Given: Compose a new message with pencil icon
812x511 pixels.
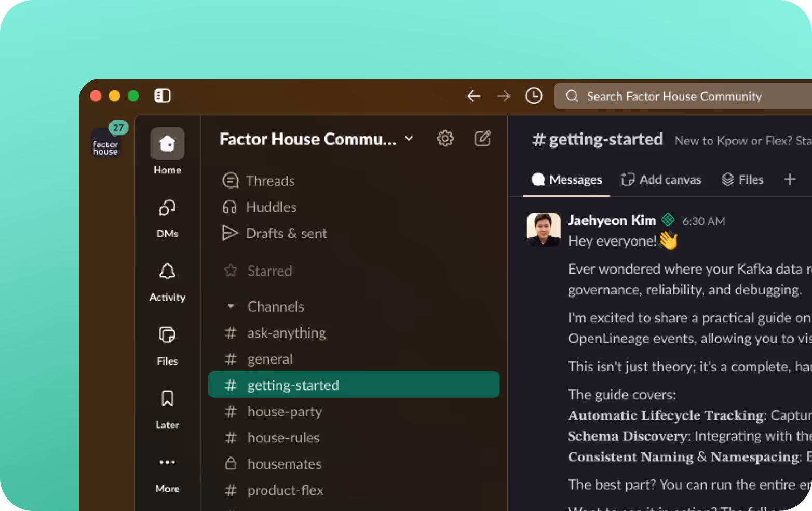Looking at the screenshot, I should (x=482, y=139).
